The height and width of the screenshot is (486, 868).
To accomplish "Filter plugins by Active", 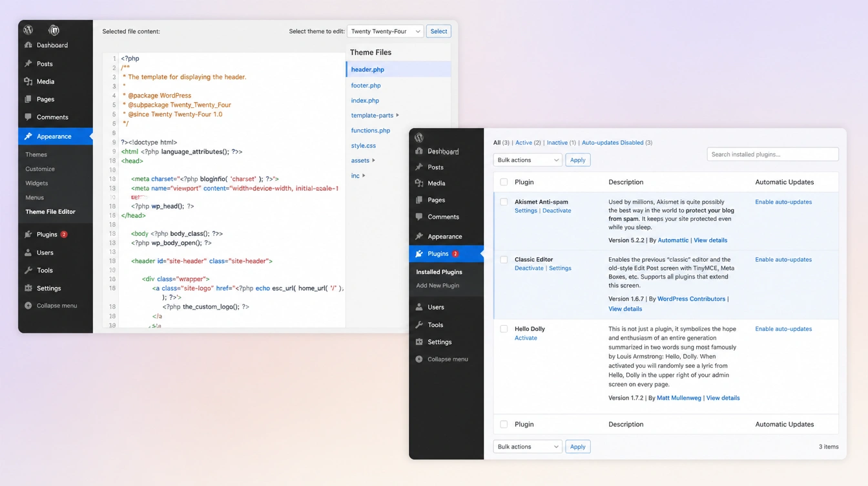I will 524,143.
